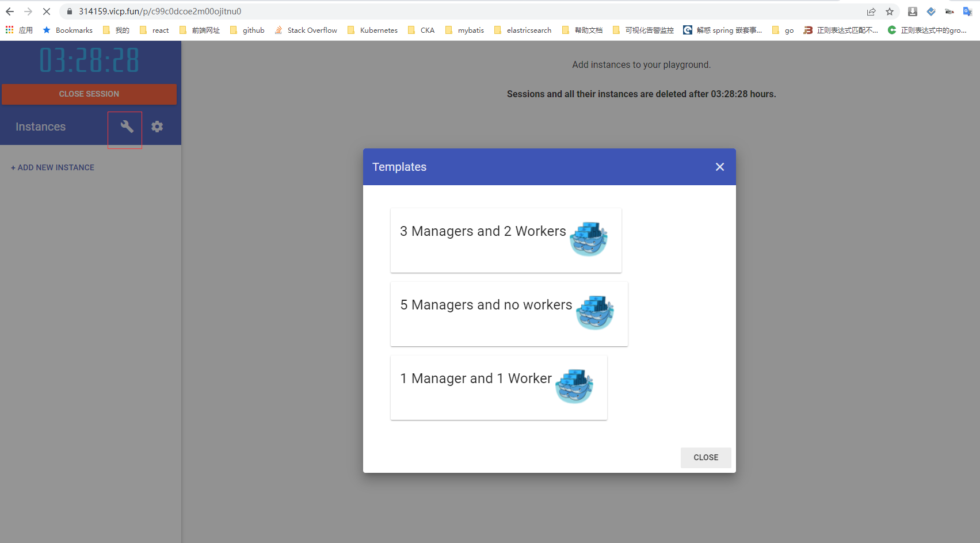Open the Stack Overflow bookmark
Viewport: 980px width, 543px height.
point(306,30)
